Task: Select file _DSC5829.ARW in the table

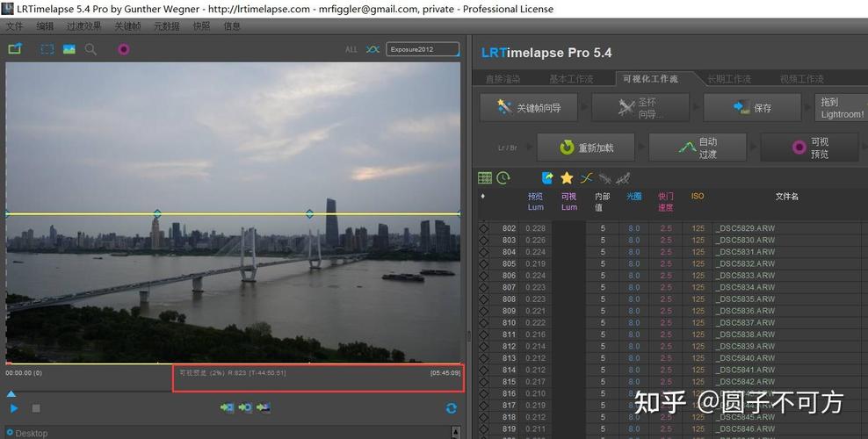Action: pyautogui.click(x=745, y=228)
